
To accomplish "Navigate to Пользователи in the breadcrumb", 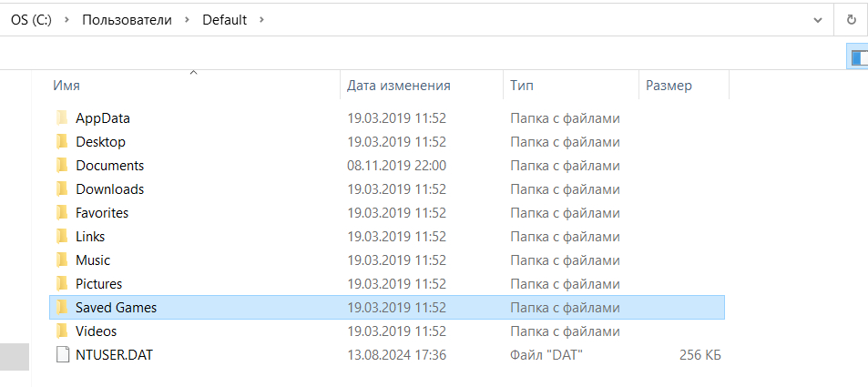I will [127, 19].
